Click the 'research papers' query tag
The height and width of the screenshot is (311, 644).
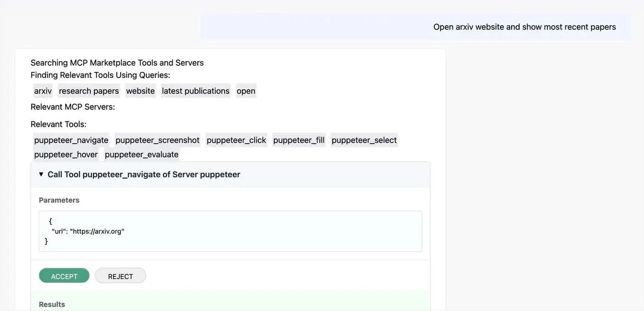[x=89, y=91]
